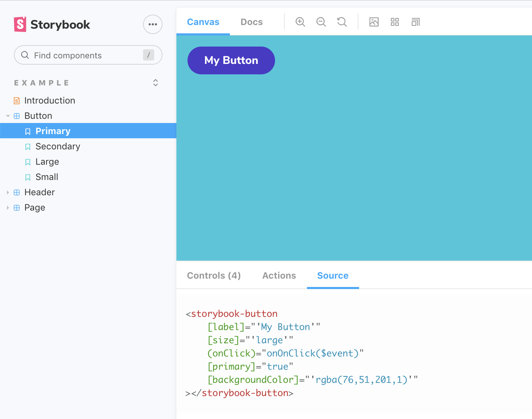Click the Header component grid icon

pyautogui.click(x=17, y=192)
